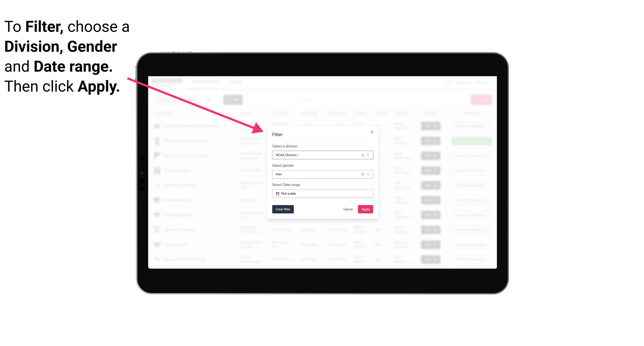Click Cancel to dismiss the filter dialog
Viewport: 644px width, 346px height.
(348, 209)
